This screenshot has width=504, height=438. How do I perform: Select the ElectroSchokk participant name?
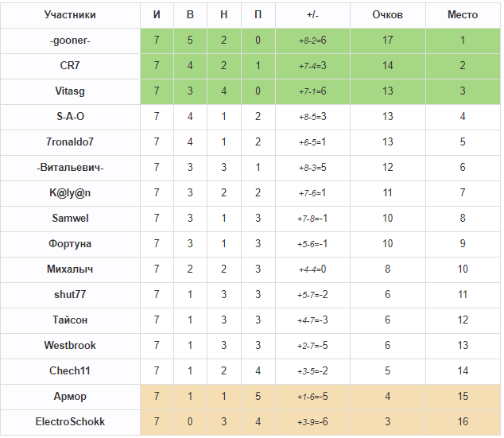[x=70, y=421]
